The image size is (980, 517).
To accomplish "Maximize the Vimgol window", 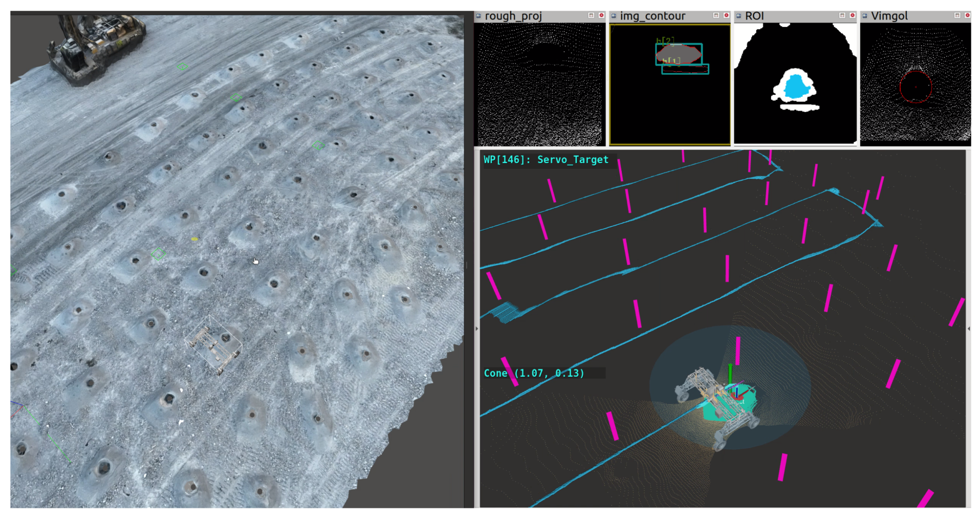I will click(x=957, y=16).
